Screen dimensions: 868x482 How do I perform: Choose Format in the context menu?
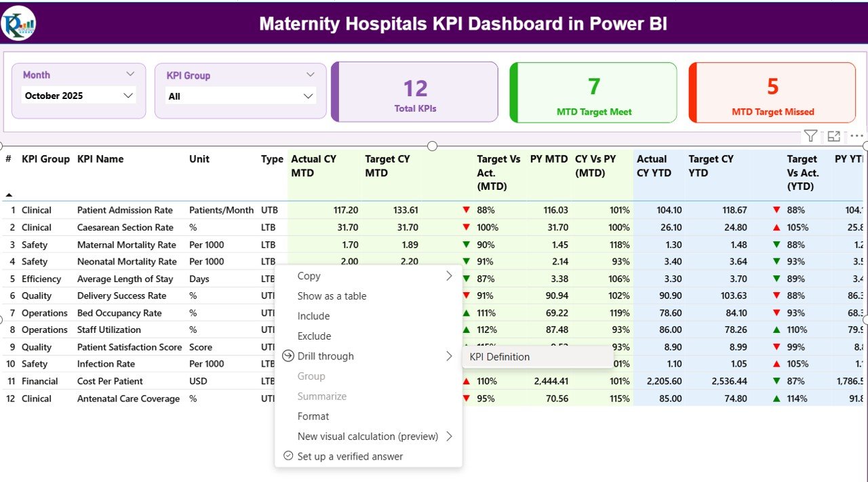[x=313, y=416]
